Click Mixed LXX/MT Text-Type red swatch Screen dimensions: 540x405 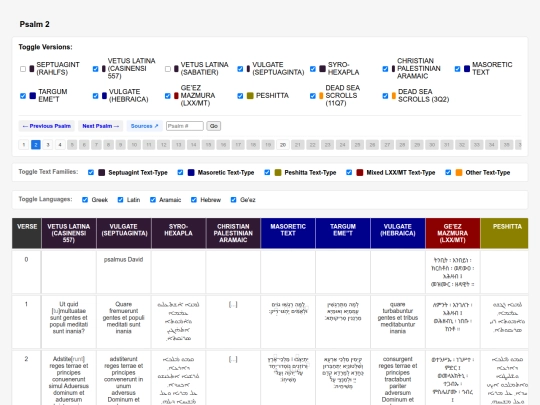point(360,173)
